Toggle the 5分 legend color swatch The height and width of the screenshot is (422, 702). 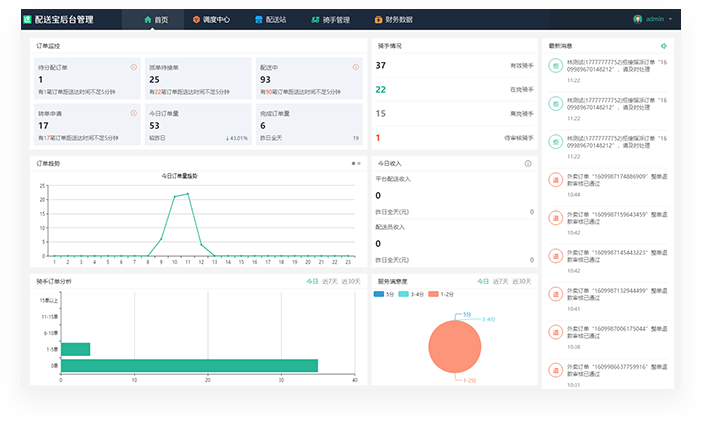pyautogui.click(x=380, y=294)
